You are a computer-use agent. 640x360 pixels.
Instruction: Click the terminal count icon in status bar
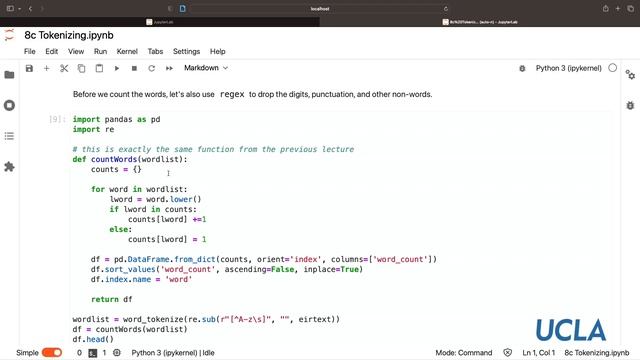[93, 353]
